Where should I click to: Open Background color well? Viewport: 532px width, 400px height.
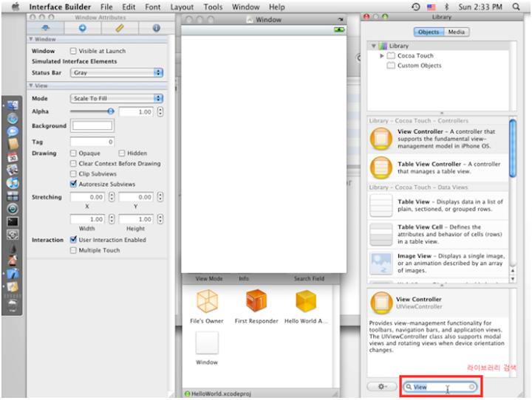tap(92, 125)
